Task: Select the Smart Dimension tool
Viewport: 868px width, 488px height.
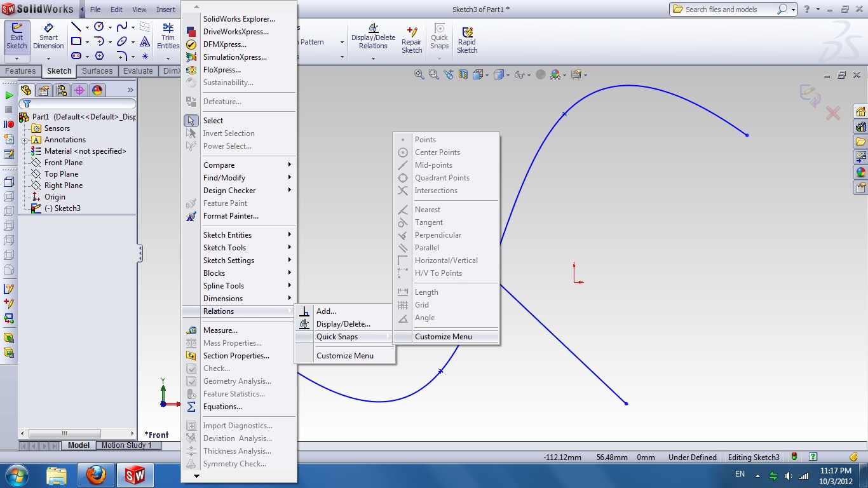Action: pos(48,37)
